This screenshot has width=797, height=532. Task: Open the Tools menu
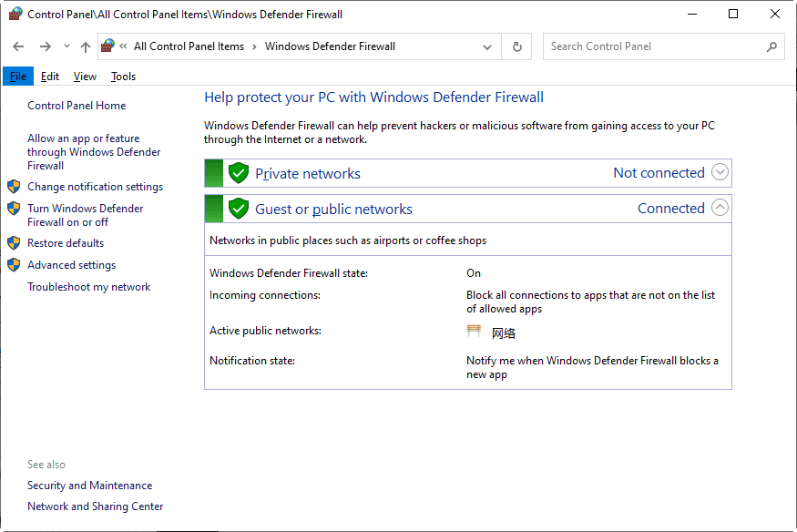click(x=123, y=77)
